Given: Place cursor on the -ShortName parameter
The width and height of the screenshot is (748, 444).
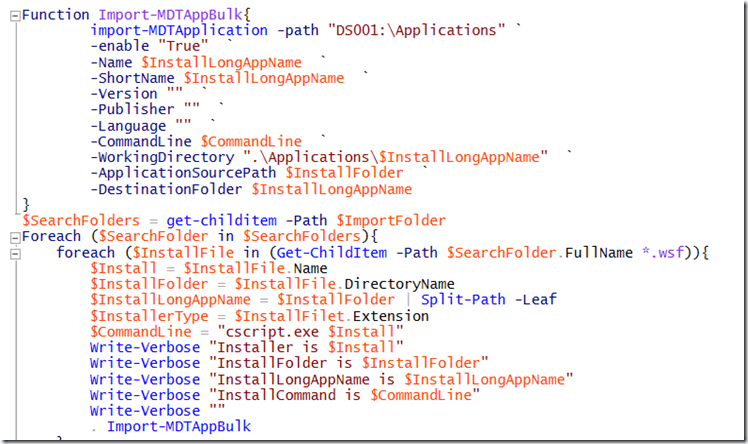Looking at the screenshot, I should click(131, 78).
